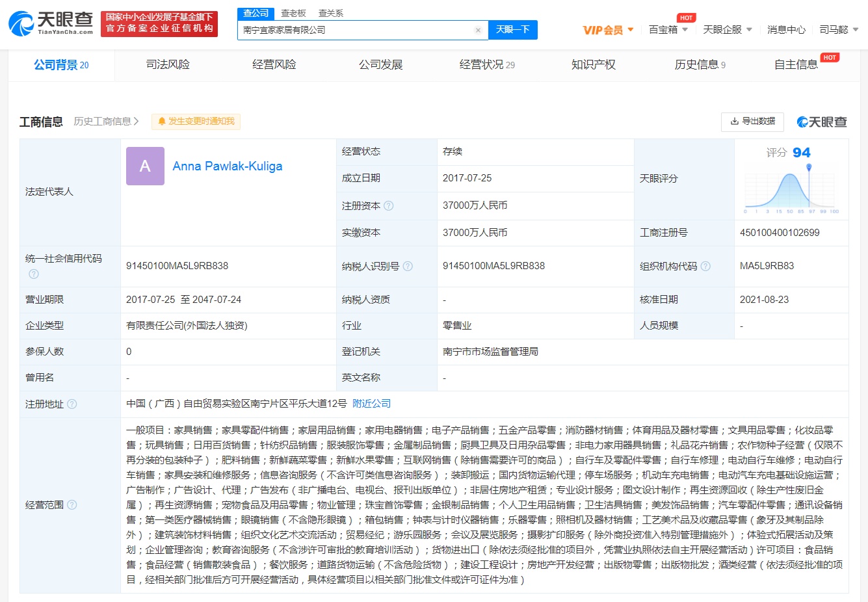This screenshot has height=602, width=868.
Task: Click the 经营状态 value 存续
Action: [453, 151]
